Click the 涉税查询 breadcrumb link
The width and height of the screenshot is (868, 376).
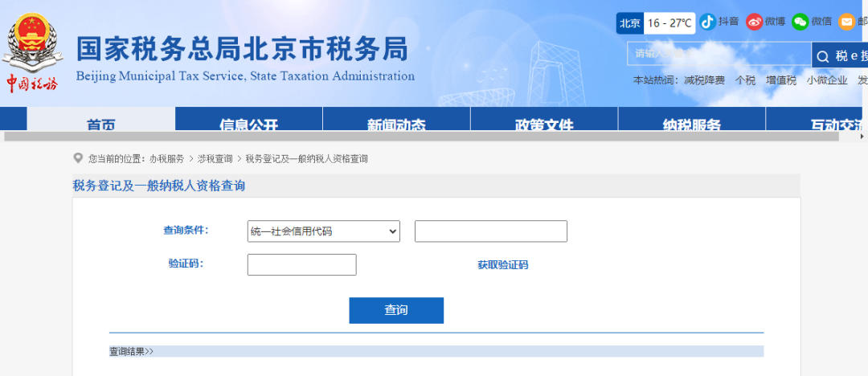(215, 159)
